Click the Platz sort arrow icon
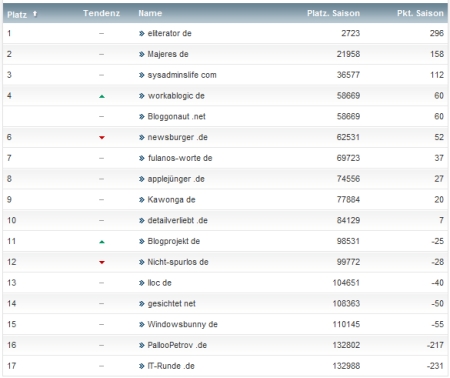This screenshot has height=378, width=450. pyautogui.click(x=35, y=14)
